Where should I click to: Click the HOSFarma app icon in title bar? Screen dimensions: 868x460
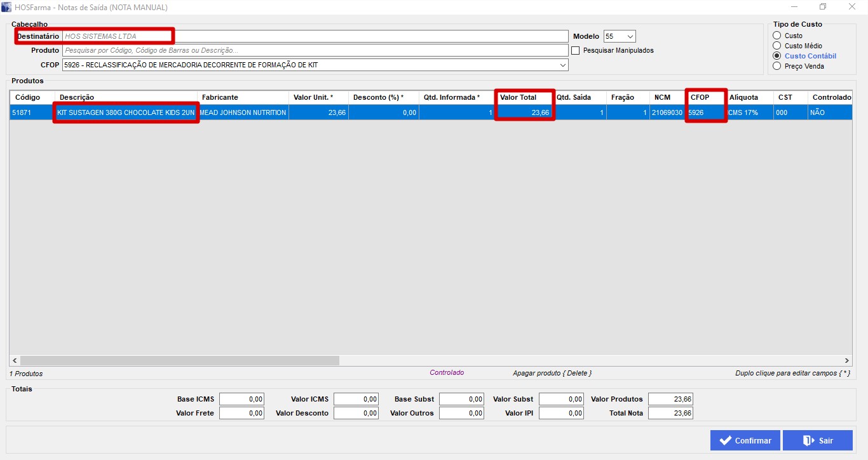(x=7, y=7)
